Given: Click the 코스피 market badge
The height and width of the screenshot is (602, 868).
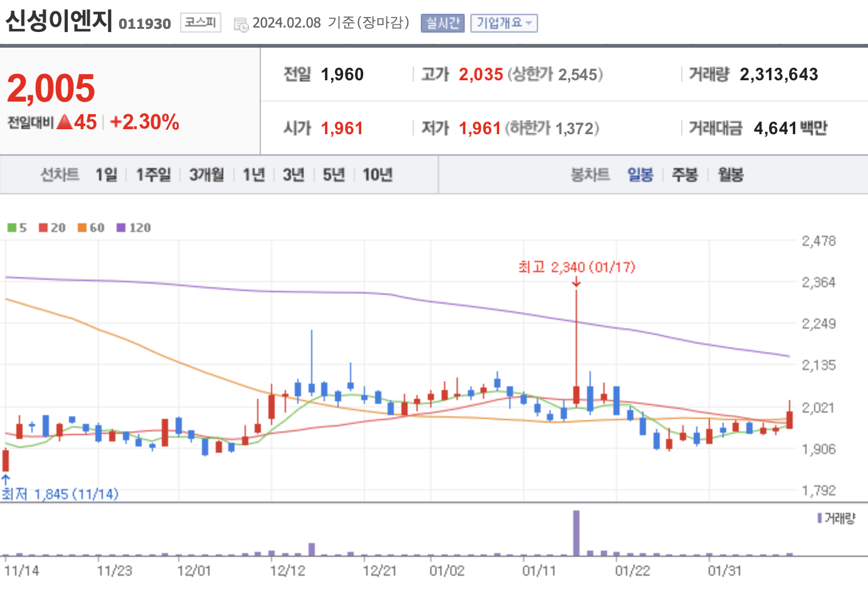Looking at the screenshot, I should 201,23.
